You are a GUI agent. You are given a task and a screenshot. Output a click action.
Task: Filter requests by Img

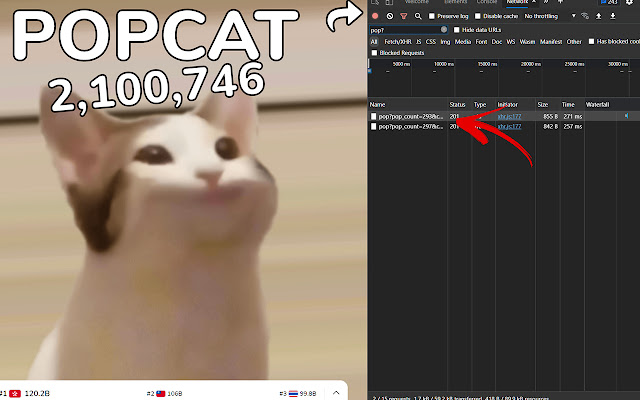point(445,42)
